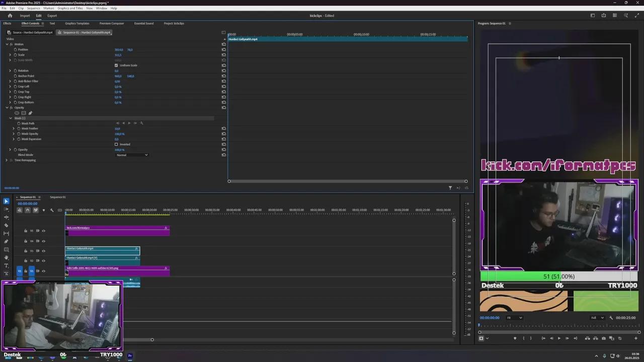Select the Pen tool in timeline toolbar
644x362 pixels.
pyautogui.click(x=6, y=241)
